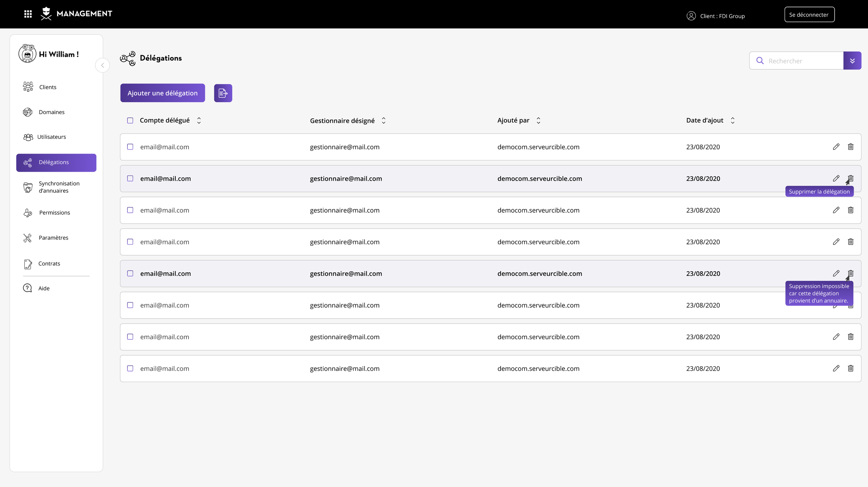Click Ajouter une délégation button

(162, 93)
